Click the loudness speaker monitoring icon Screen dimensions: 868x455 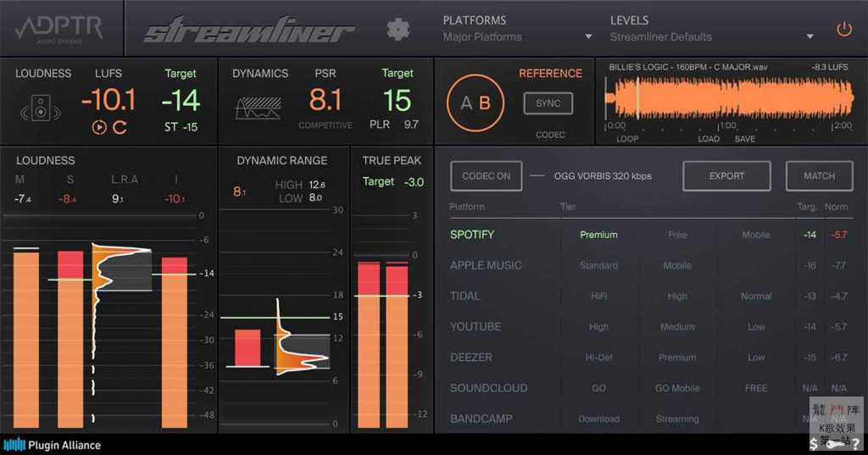pos(41,108)
